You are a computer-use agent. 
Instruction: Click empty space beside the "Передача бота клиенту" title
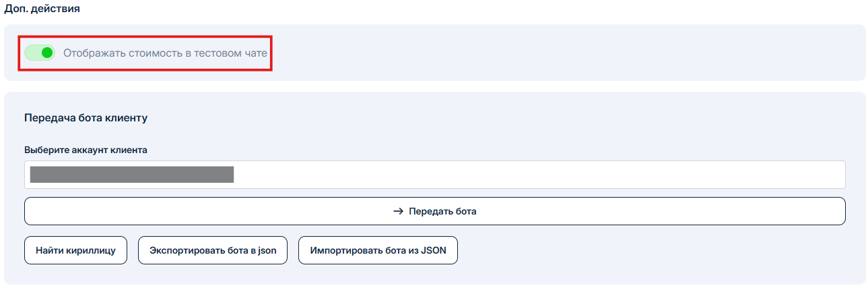tap(471, 117)
